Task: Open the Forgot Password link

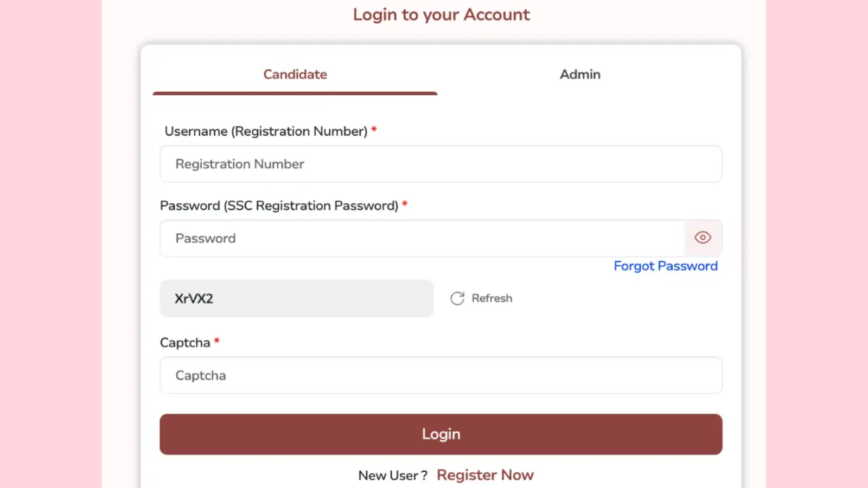Action: tap(665, 266)
